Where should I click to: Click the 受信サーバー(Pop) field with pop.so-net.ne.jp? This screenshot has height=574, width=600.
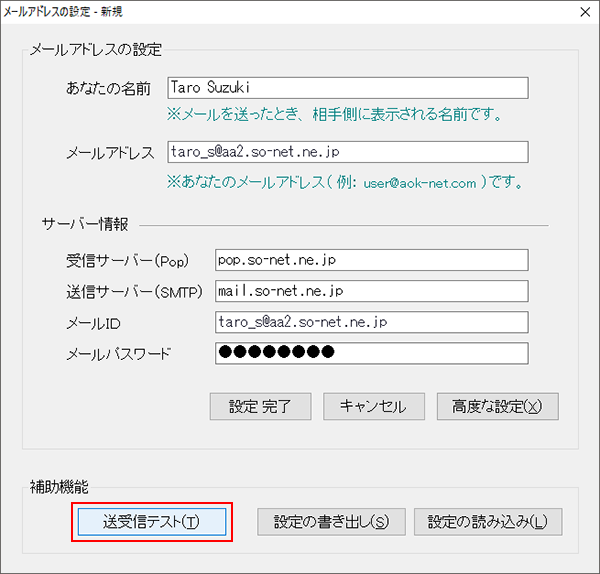click(x=370, y=259)
